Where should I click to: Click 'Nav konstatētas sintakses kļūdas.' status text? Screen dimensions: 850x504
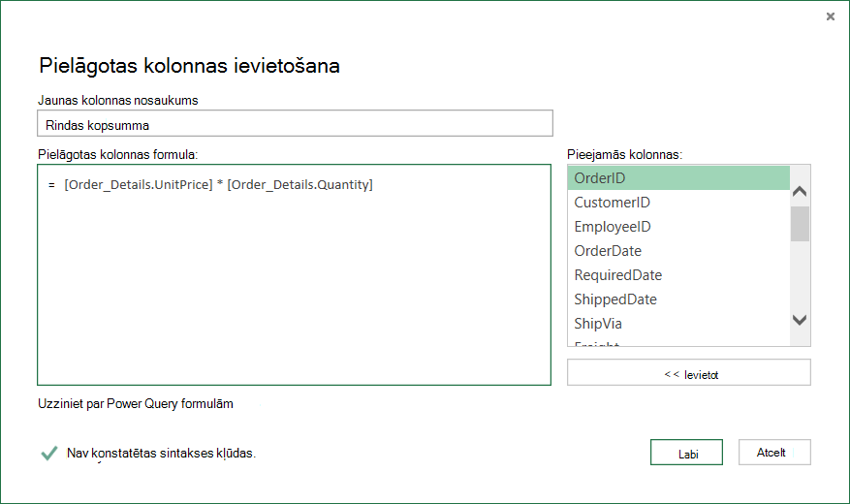click(x=161, y=453)
